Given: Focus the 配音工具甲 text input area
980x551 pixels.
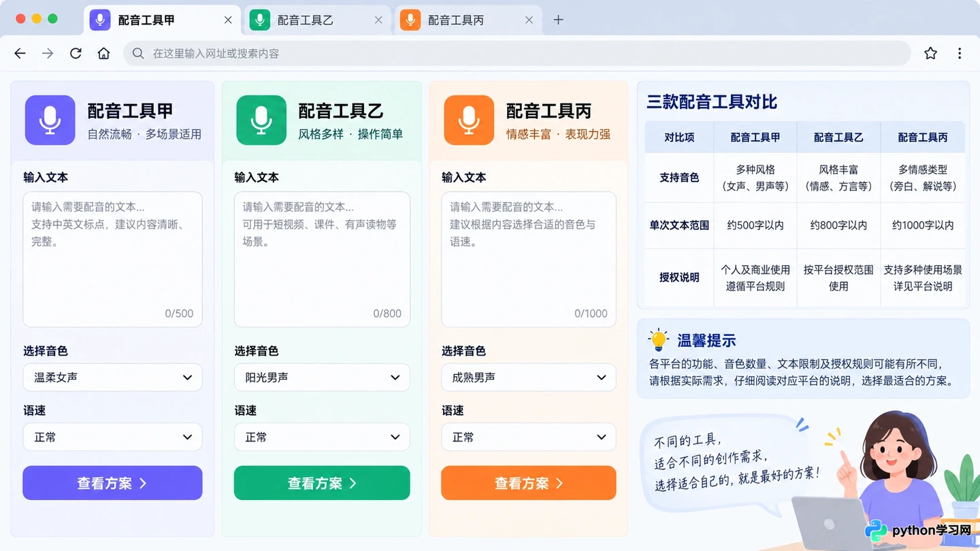Looking at the screenshot, I should pos(112,259).
